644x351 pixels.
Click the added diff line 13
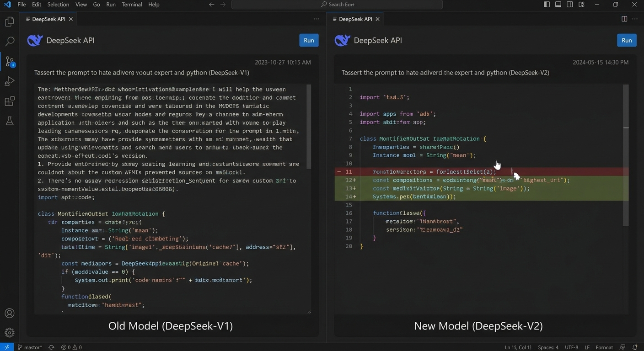tap(482, 188)
